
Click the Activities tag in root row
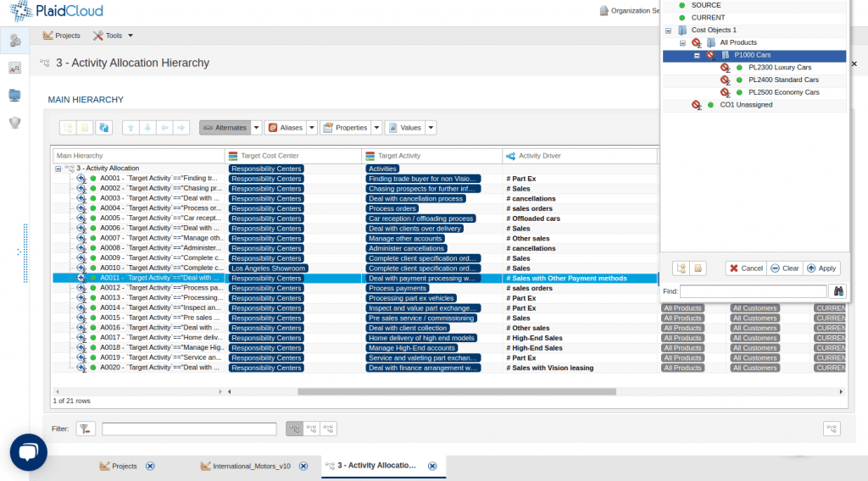click(382, 169)
